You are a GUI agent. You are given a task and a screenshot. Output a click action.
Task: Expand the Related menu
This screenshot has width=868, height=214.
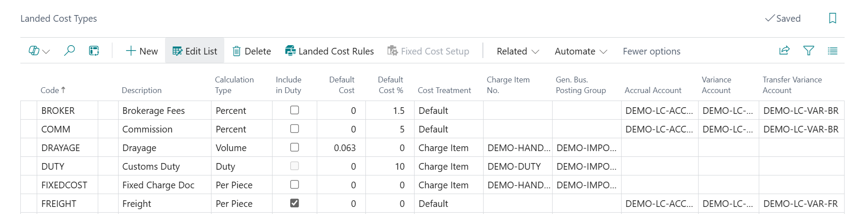click(517, 51)
